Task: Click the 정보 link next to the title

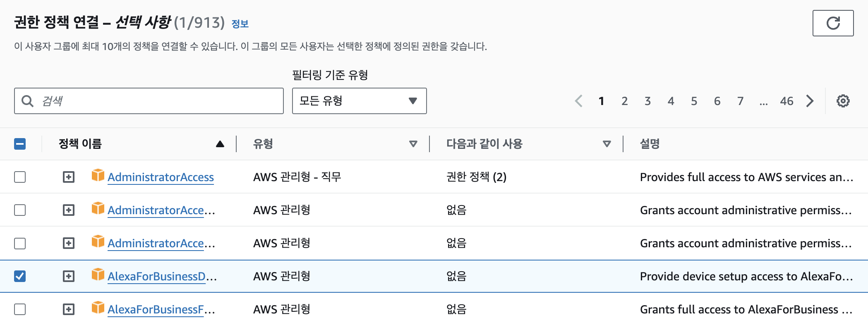Action: tap(240, 24)
